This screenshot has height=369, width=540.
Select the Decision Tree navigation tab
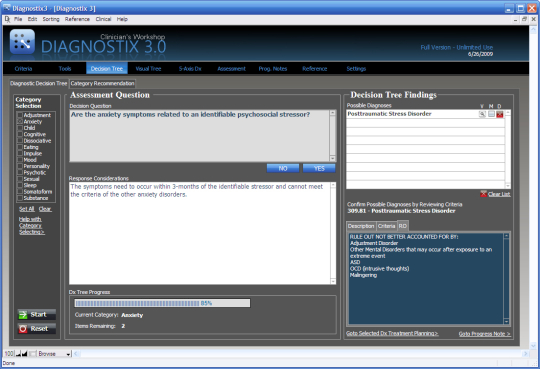tap(107, 69)
